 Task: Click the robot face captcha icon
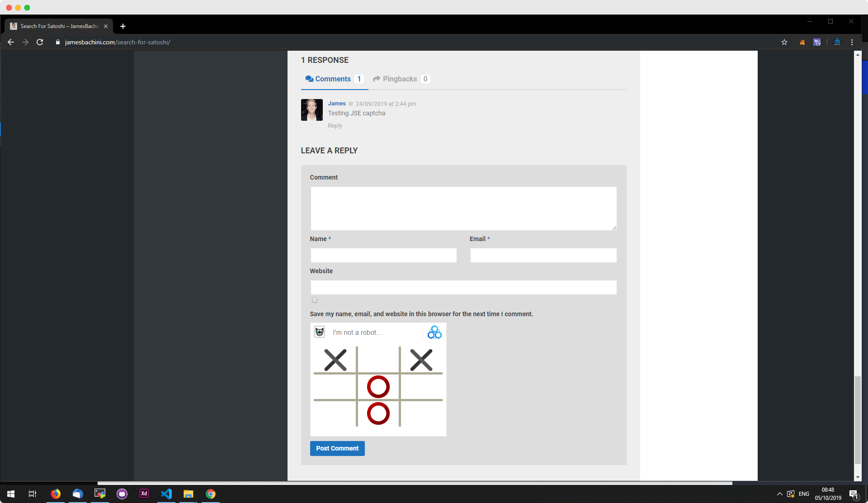[320, 332]
